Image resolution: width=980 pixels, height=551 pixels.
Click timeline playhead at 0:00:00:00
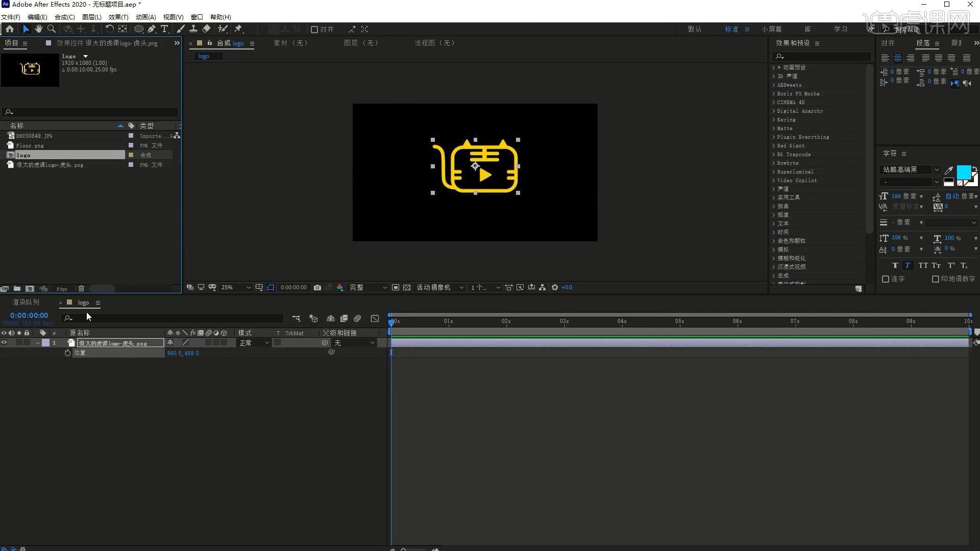[x=391, y=321]
